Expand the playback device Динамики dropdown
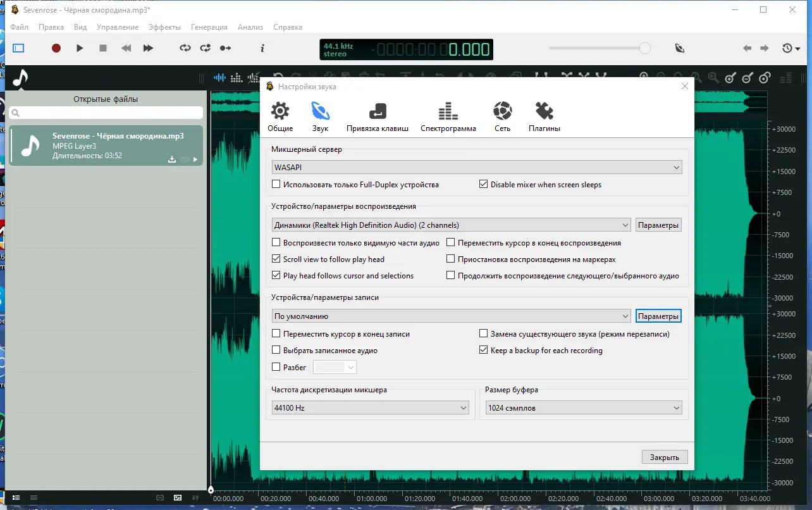This screenshot has width=812, height=510. point(452,225)
